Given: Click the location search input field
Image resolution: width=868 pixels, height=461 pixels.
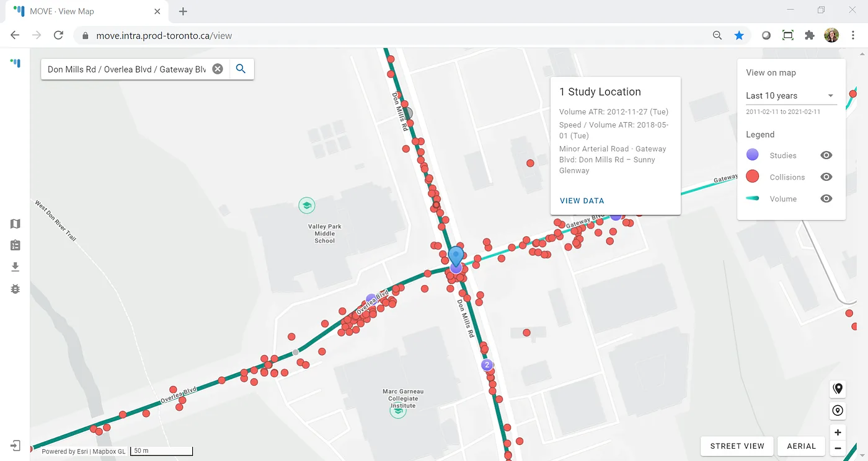Looking at the screenshot, I should click(x=127, y=69).
